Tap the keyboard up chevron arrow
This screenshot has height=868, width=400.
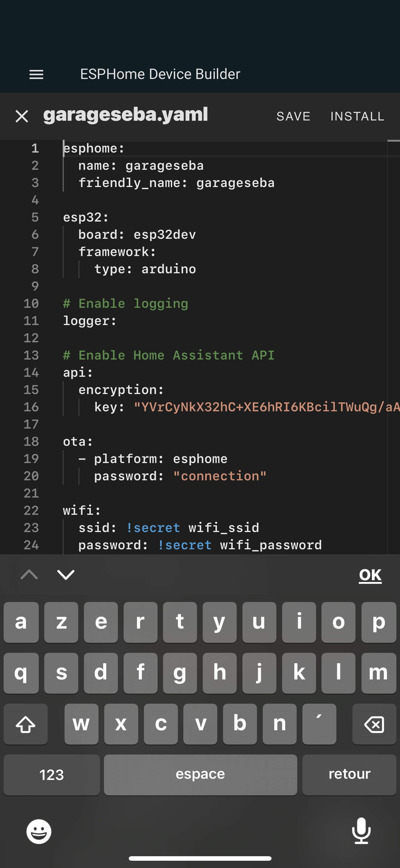(x=29, y=574)
